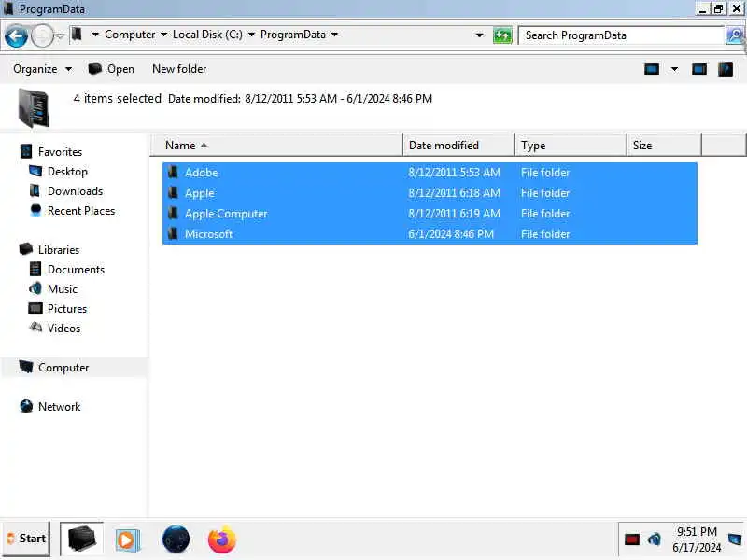This screenshot has width=747, height=560.
Task: Expand the dropdown arrow before Computer
Action: click(95, 35)
